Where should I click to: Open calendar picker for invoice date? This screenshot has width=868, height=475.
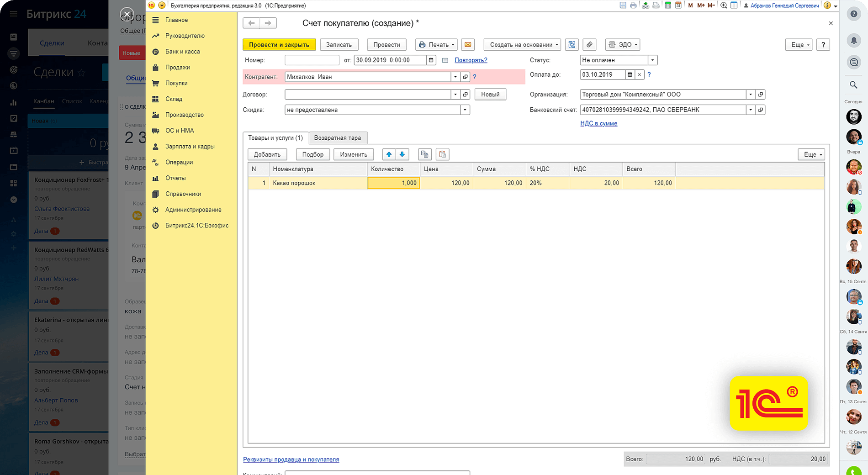pos(431,60)
